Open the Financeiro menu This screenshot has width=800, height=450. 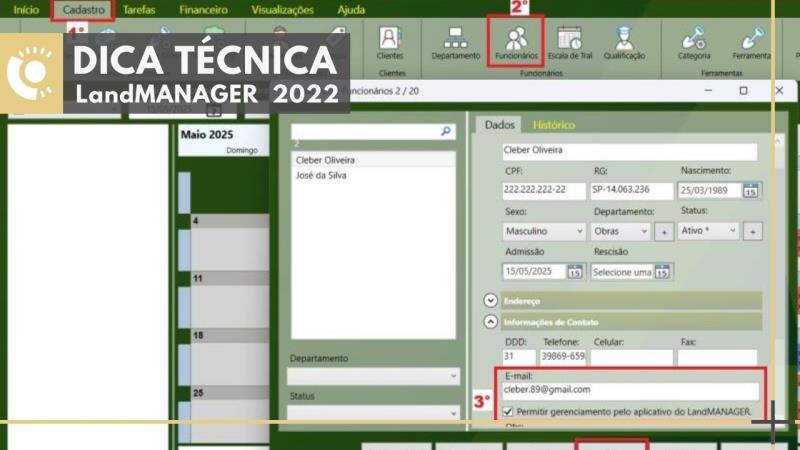coord(204,10)
